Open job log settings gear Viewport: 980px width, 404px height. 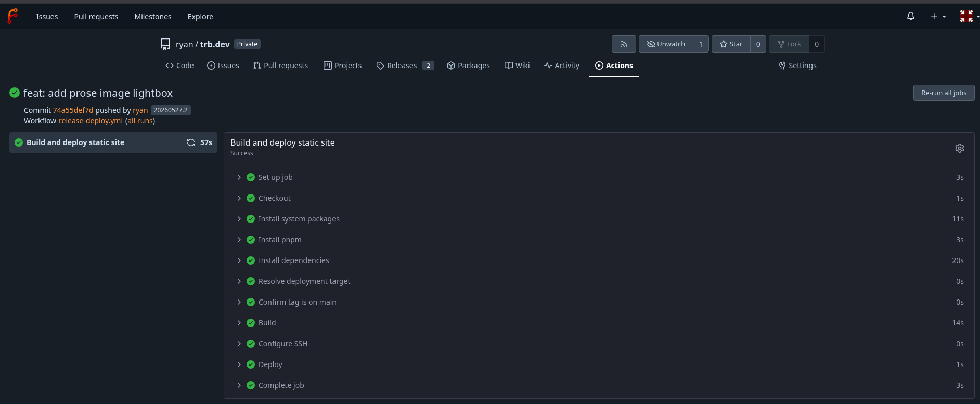click(960, 148)
